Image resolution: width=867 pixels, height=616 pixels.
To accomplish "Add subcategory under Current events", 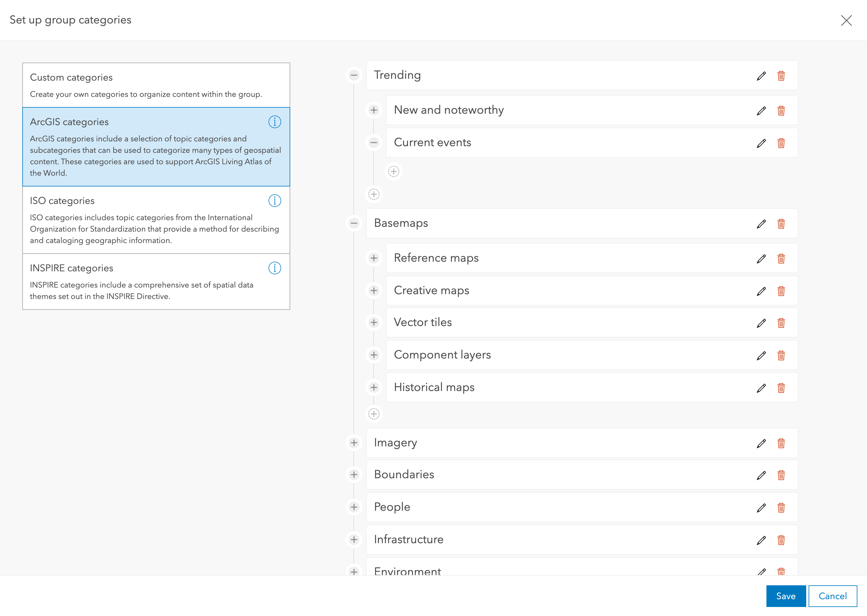I will [x=394, y=171].
